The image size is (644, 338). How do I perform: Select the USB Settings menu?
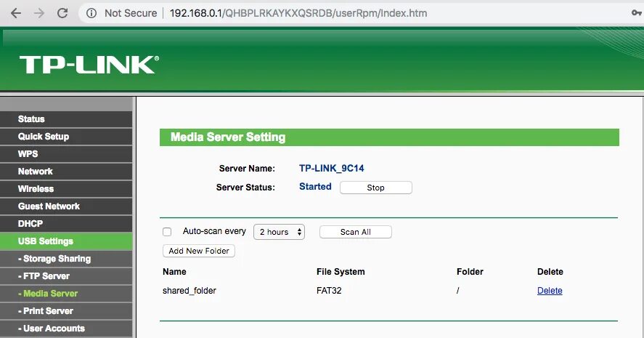[x=66, y=241]
